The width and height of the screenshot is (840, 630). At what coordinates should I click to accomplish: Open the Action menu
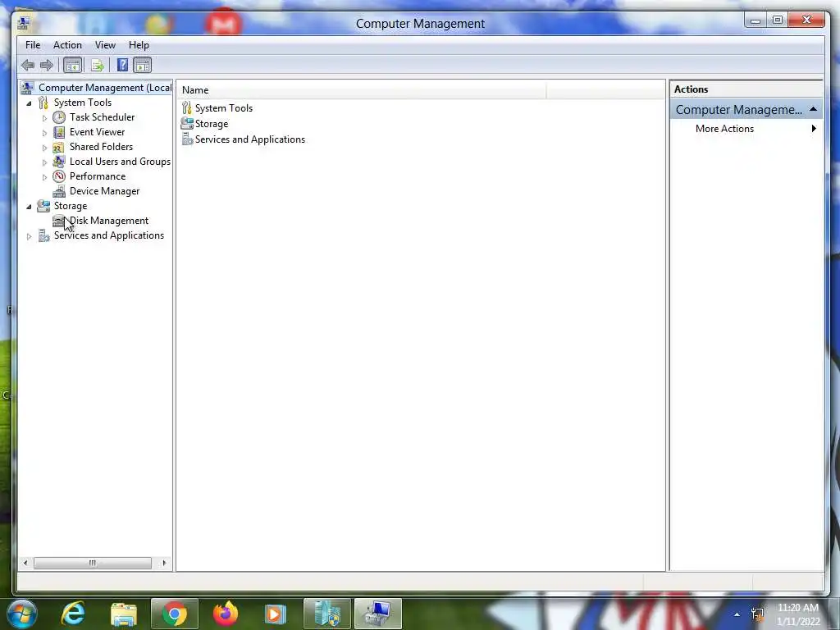(67, 45)
